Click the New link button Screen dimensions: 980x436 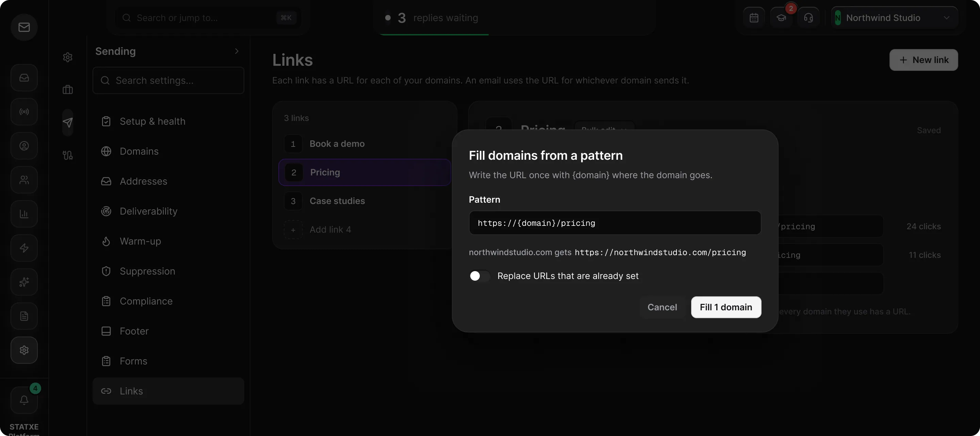click(x=923, y=60)
